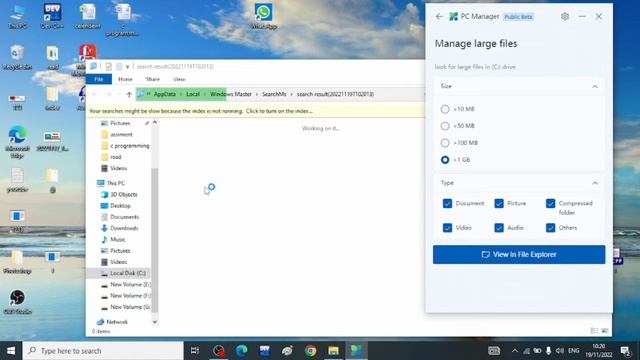Click navigation pane scroll down arrow
640x360 pixels.
click(x=155, y=322)
